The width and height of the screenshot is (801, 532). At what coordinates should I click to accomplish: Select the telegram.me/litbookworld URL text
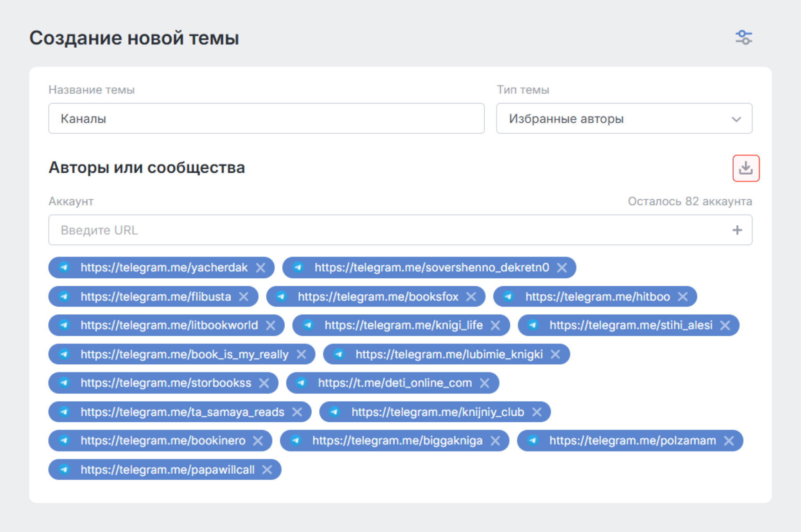[x=169, y=325]
